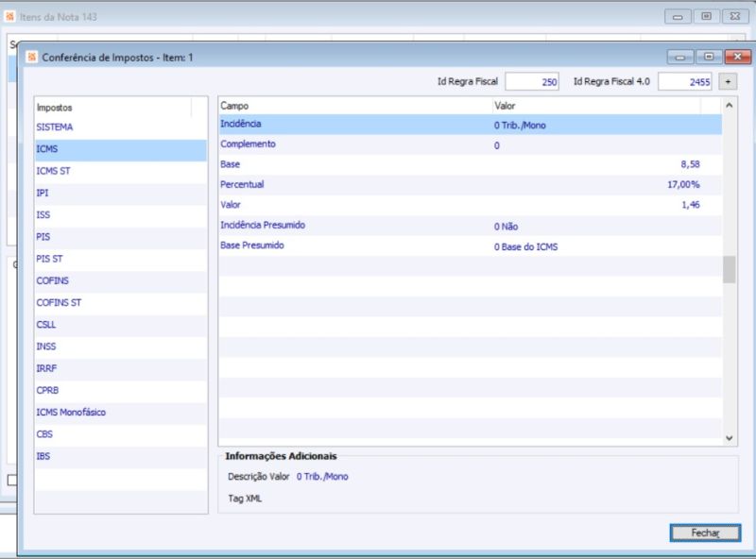Click the plus button beside Id Regra Fiscal 4.0

click(x=728, y=81)
